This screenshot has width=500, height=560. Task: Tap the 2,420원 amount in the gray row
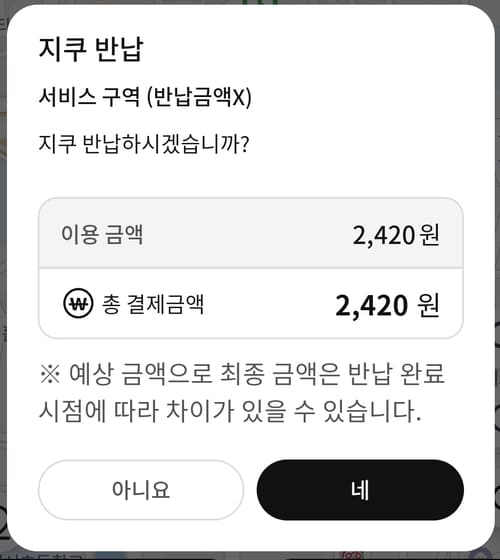[x=396, y=235]
